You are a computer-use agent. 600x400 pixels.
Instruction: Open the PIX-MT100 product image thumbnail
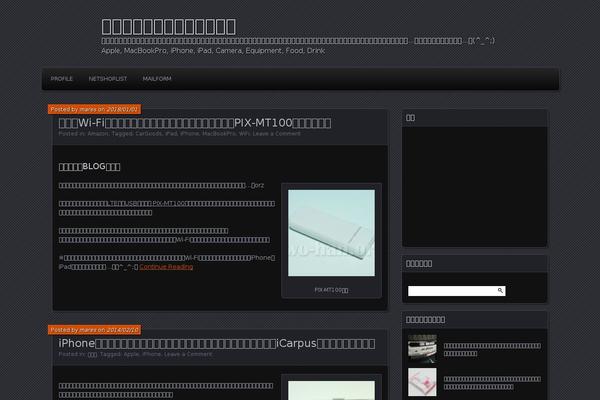pos(331,233)
